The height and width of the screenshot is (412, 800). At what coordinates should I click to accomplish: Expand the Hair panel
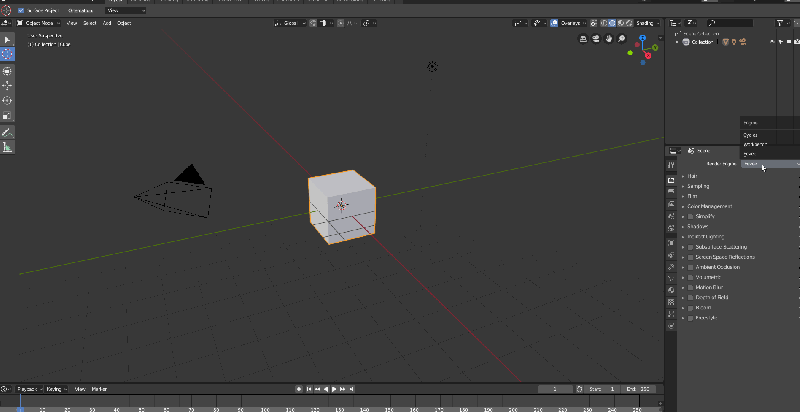point(692,176)
